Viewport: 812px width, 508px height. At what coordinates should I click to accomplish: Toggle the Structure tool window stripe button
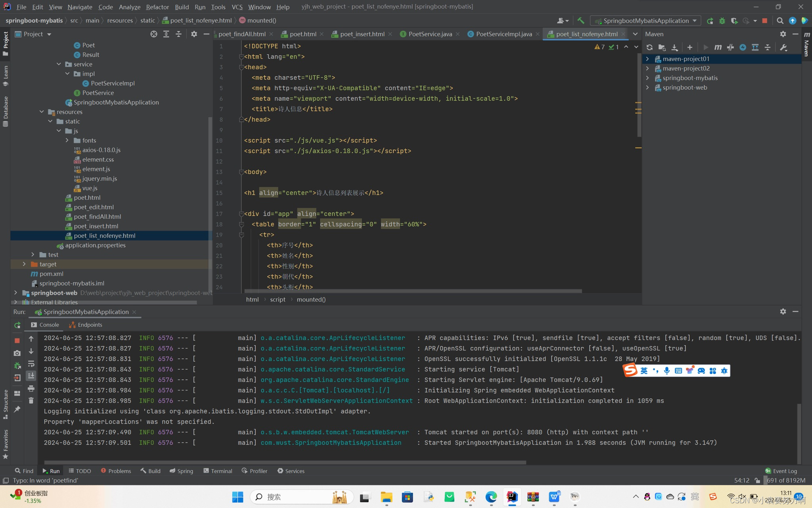tap(5, 404)
